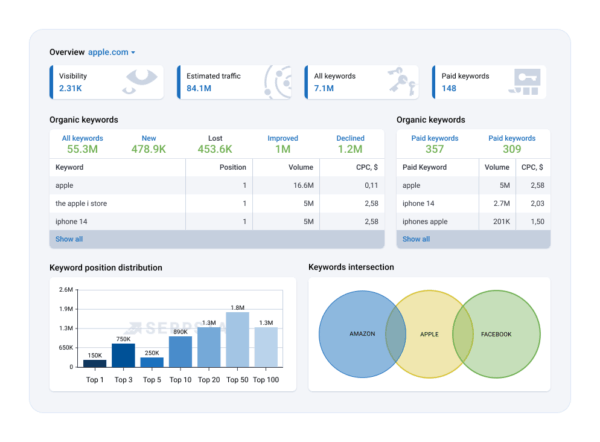Click the Apple–Facebook intersection area
Image resolution: width=600 pixels, height=442 pixels.
tap(463, 334)
